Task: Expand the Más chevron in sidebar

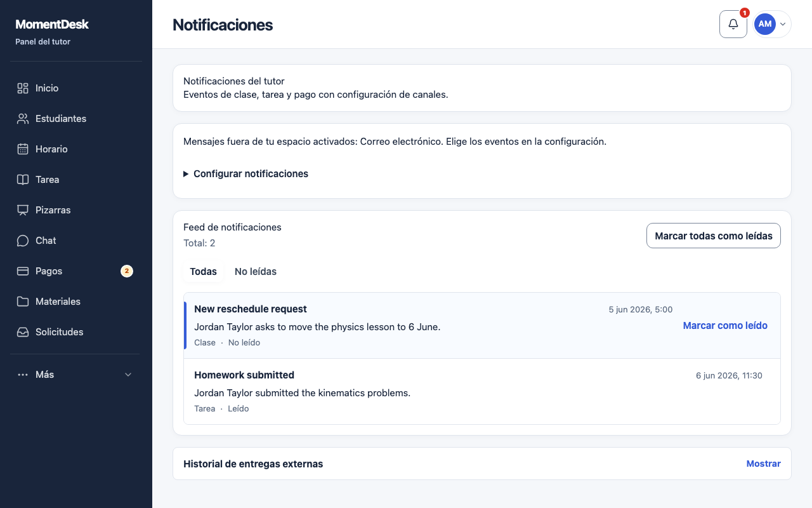Action: click(128, 375)
